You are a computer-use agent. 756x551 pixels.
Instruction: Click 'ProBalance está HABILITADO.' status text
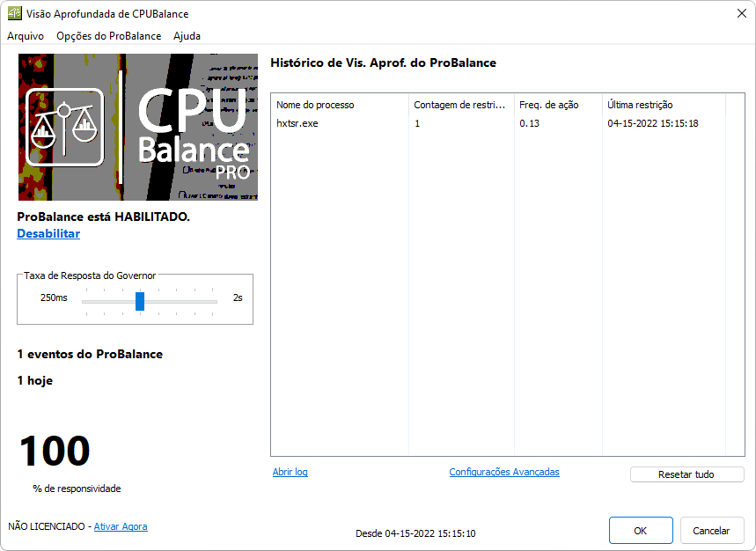(x=103, y=217)
